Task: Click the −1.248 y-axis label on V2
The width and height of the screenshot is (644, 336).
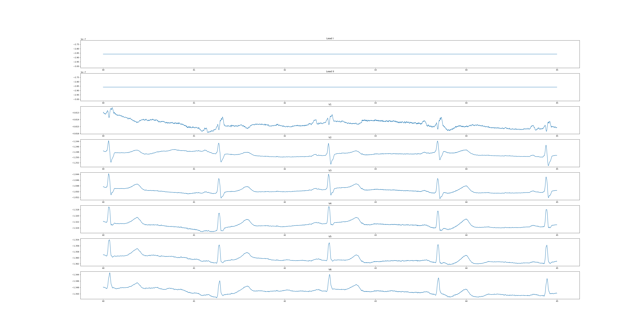Action: pyautogui.click(x=75, y=152)
